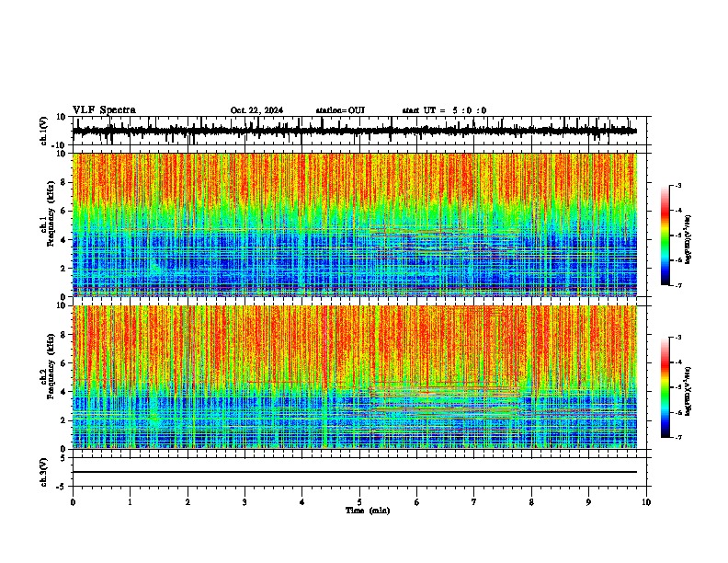Click the "2" kHz tick of ch.2 spectrogram

pos(64,420)
